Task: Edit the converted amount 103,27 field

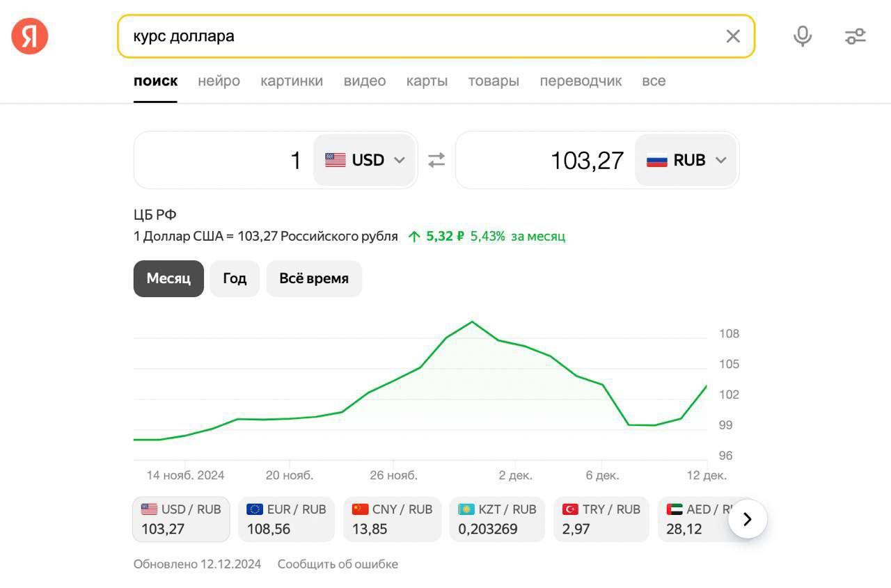Action: tap(545, 160)
